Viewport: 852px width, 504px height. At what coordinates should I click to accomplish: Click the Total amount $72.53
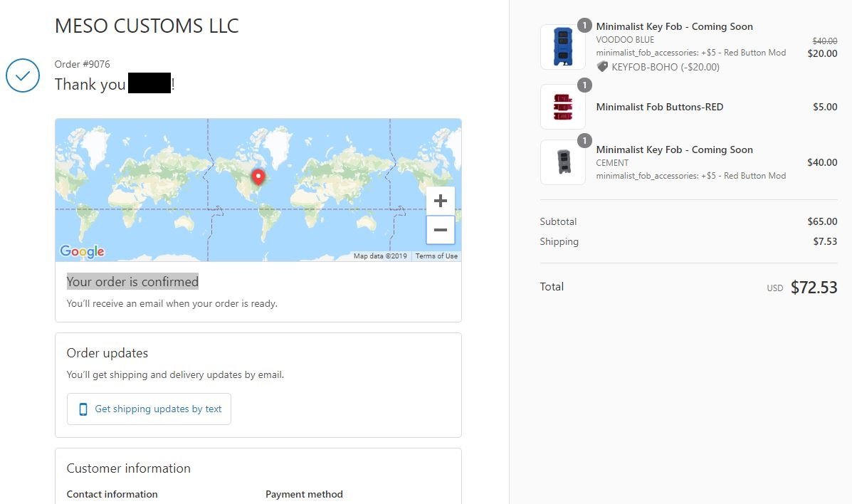[x=814, y=287]
